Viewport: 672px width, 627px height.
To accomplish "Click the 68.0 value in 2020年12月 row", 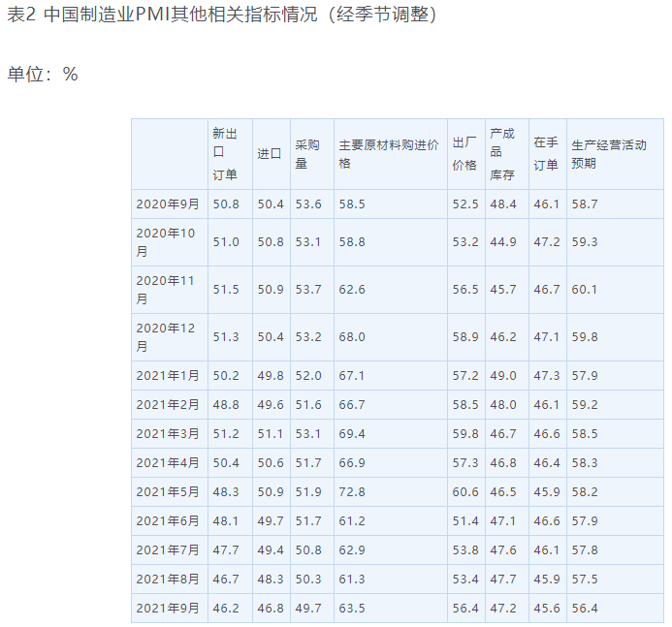I will coord(352,337).
